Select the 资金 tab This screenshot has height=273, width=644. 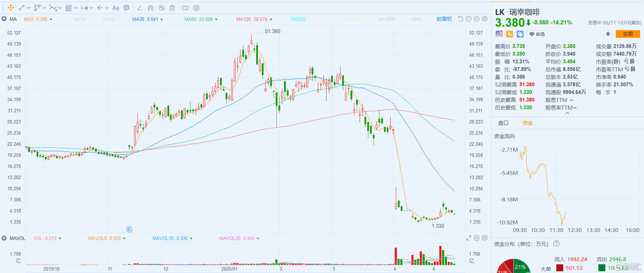(527, 123)
